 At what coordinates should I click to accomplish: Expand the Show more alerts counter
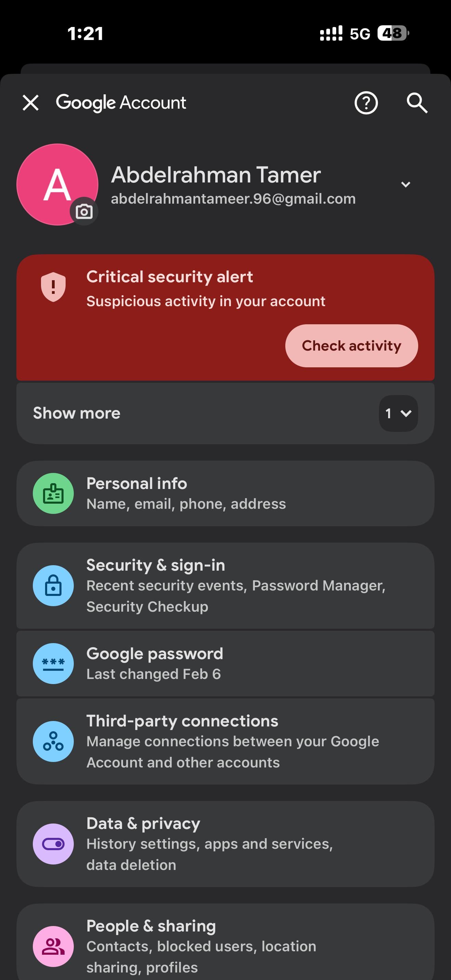(398, 413)
